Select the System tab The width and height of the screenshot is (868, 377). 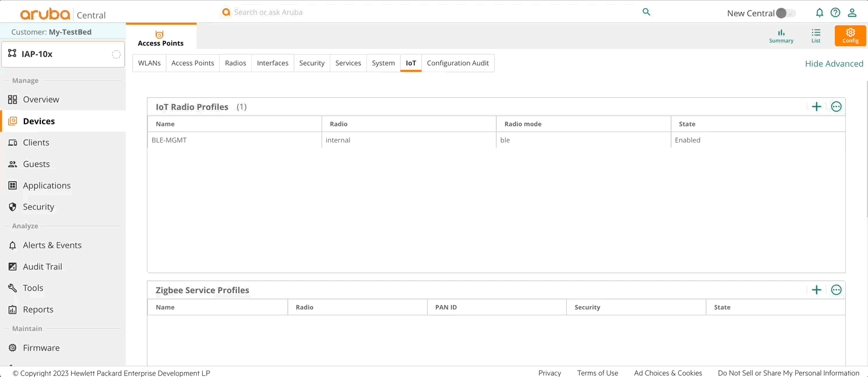coord(383,63)
